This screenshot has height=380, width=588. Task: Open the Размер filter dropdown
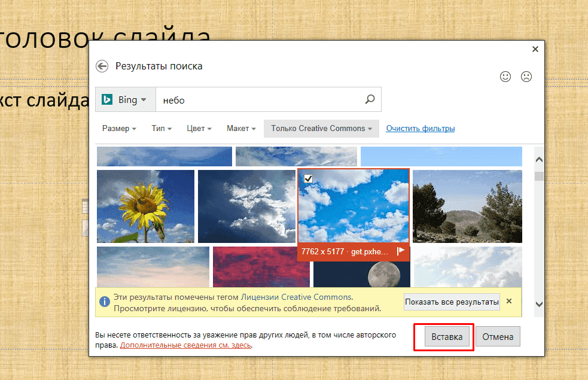click(119, 128)
